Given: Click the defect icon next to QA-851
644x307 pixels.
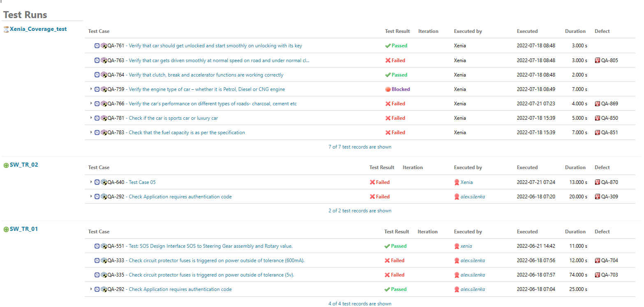Looking at the screenshot, I should pyautogui.click(x=598, y=133).
